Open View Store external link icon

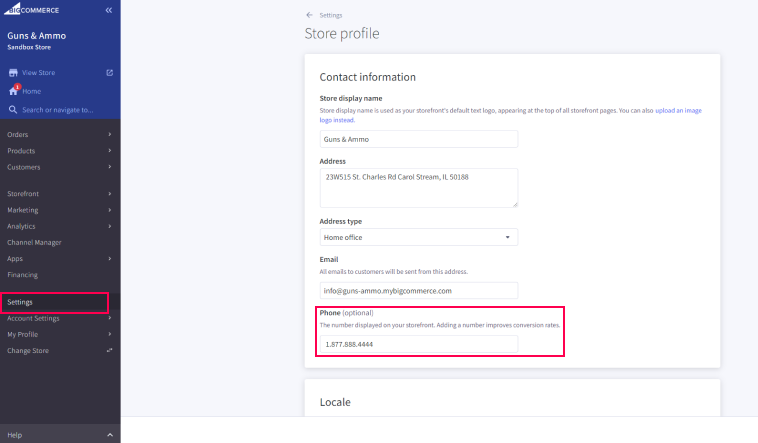[110, 73]
